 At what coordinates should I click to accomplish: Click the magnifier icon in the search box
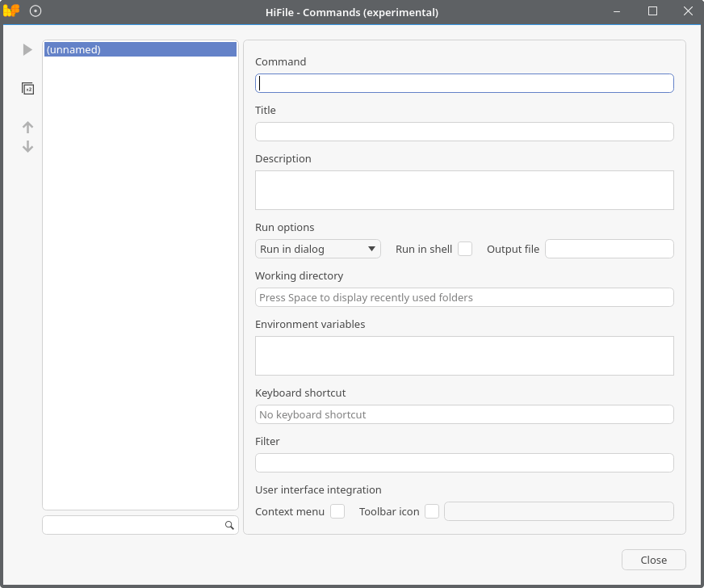[229, 526]
